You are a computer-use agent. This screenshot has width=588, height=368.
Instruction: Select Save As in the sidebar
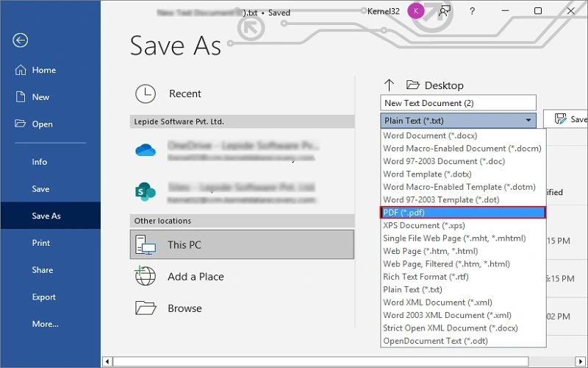51,216
